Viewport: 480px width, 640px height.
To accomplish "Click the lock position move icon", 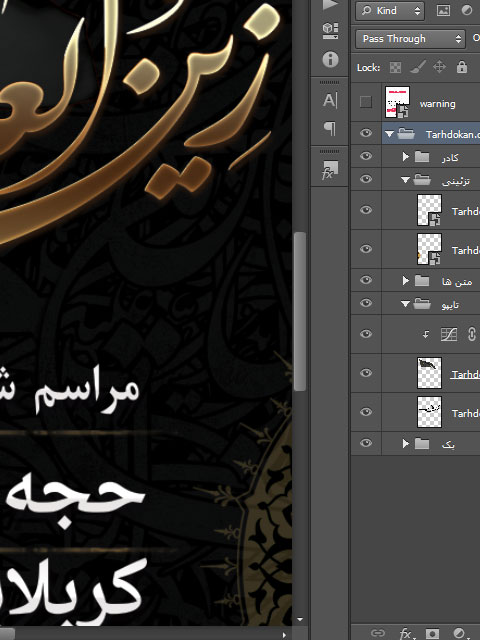I will coord(439,67).
